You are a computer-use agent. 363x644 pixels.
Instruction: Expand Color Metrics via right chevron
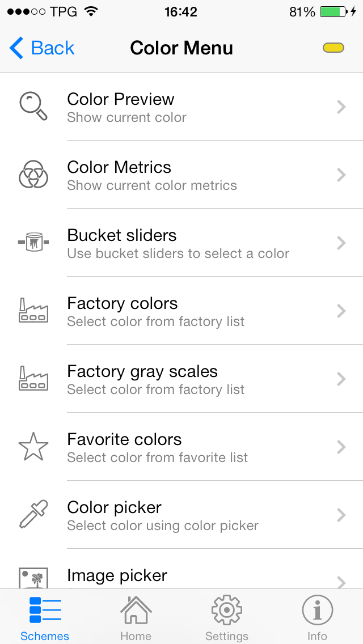click(x=341, y=175)
